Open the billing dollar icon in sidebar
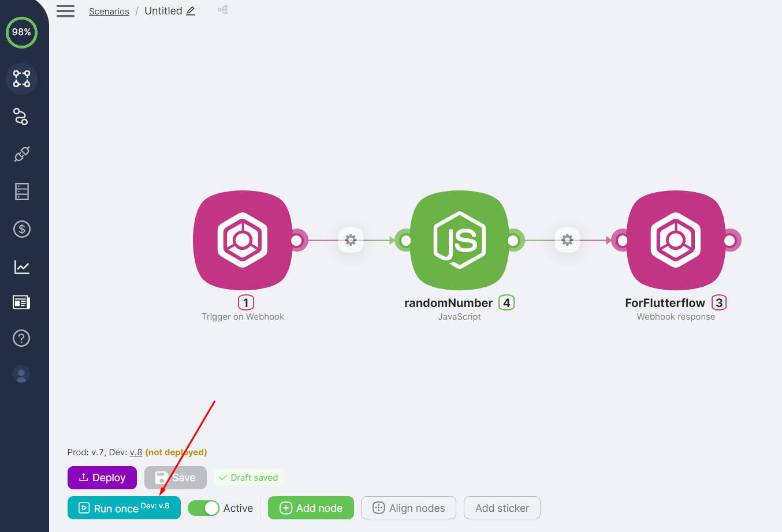Viewport: 782px width, 532px height. click(21, 229)
